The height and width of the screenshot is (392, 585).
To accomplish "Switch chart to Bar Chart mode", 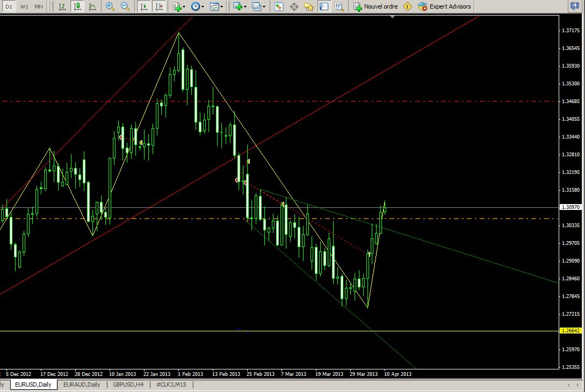I will click(x=62, y=6).
